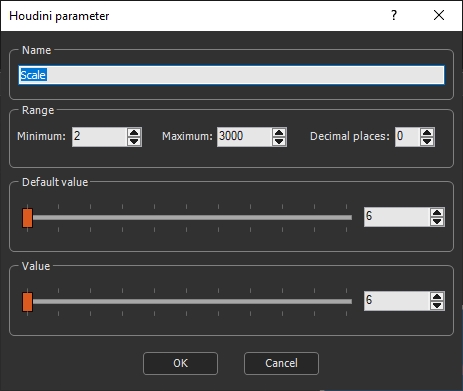Click the Minimum: label
The height and width of the screenshot is (391, 463).
point(41,136)
